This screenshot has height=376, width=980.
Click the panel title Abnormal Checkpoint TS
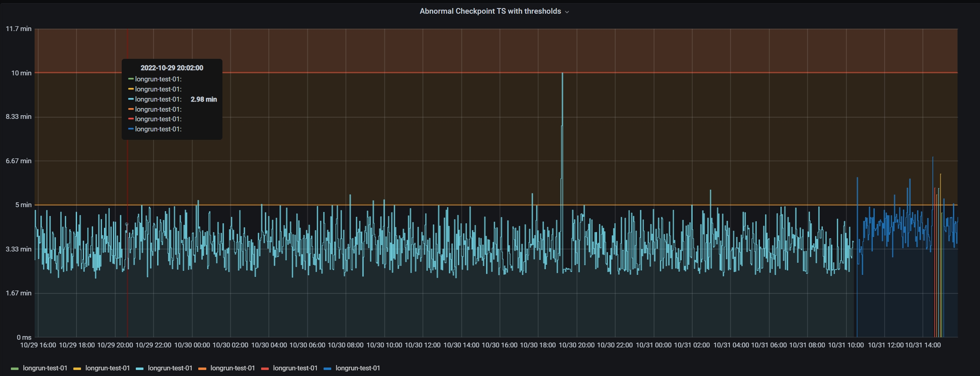(x=490, y=11)
